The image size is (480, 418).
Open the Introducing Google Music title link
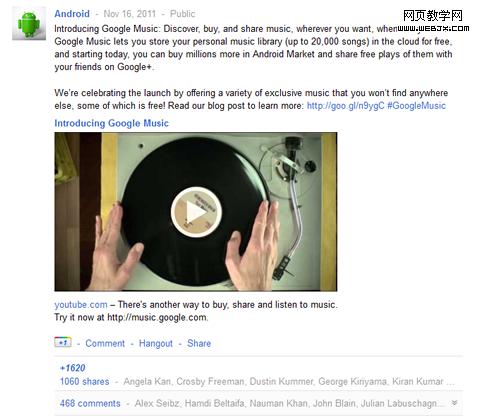pyautogui.click(x=111, y=123)
